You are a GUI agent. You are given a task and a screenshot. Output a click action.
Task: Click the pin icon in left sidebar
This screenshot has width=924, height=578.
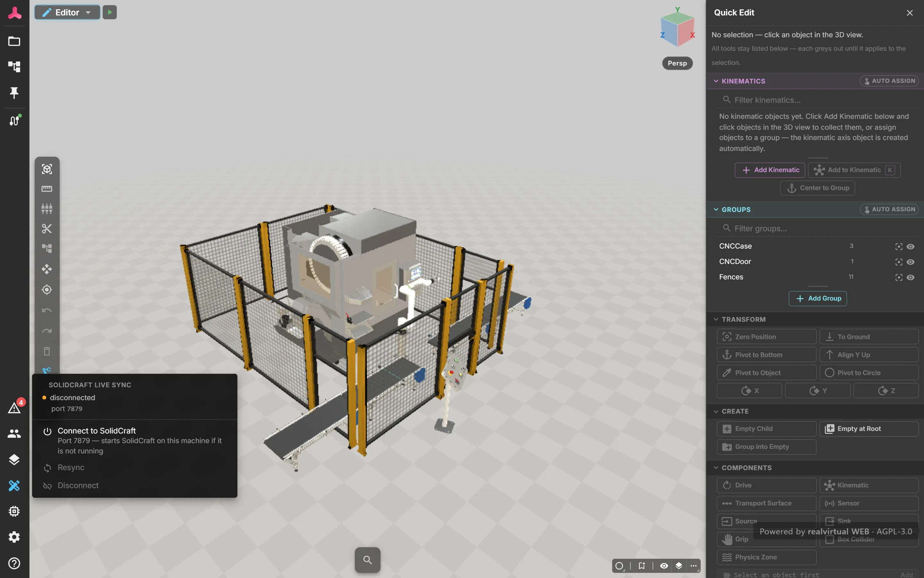14,92
